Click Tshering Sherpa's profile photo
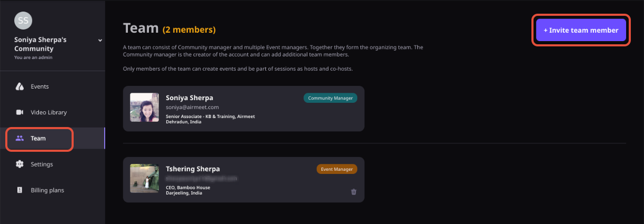This screenshot has height=224, width=644. (x=145, y=178)
